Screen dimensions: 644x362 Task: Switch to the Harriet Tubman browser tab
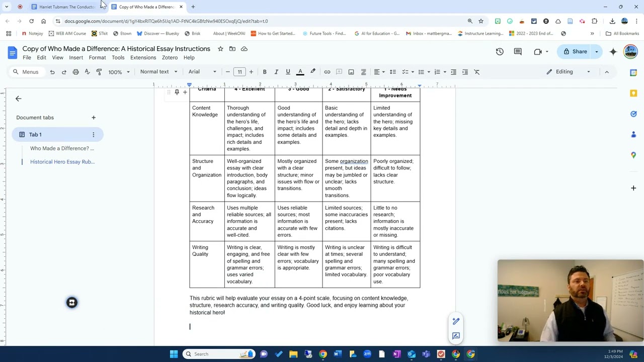pyautogui.click(x=67, y=7)
